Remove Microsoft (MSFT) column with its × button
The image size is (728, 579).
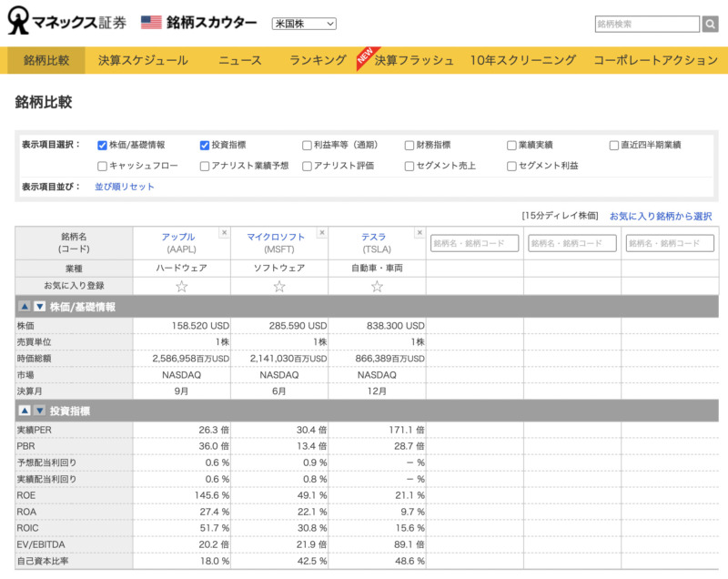tap(322, 232)
